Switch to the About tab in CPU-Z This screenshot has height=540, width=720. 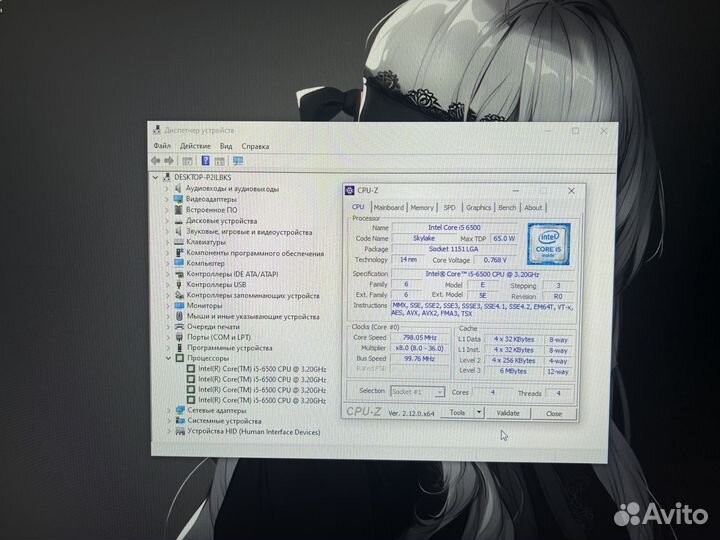(x=533, y=208)
